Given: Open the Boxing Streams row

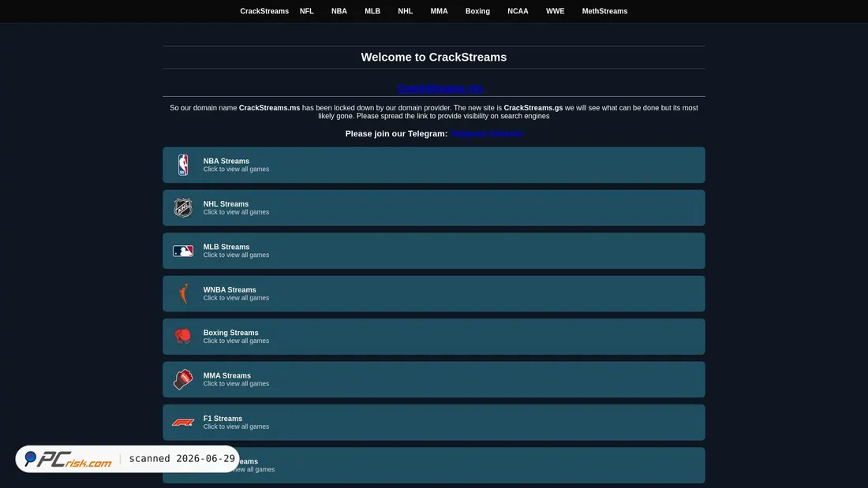Looking at the screenshot, I should point(434,337).
